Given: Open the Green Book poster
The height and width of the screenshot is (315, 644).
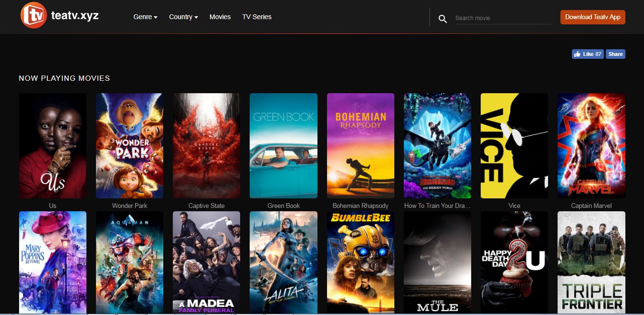Looking at the screenshot, I should click(284, 145).
